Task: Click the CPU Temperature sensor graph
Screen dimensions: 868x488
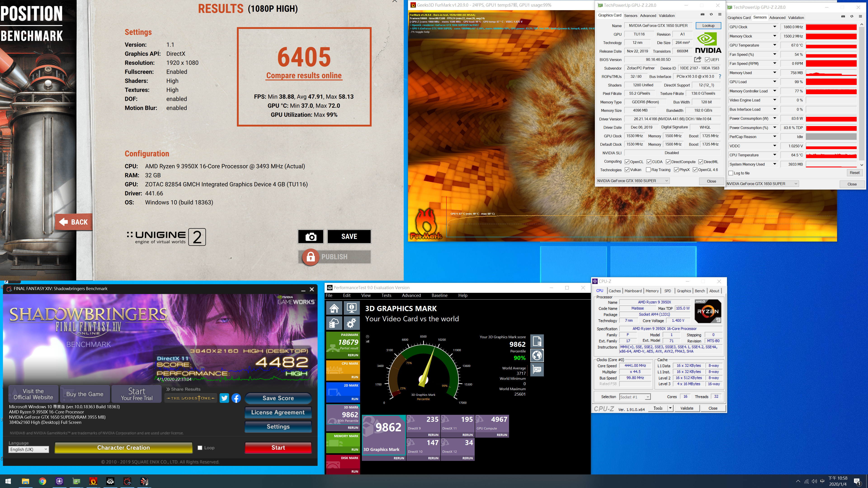Action: (x=831, y=155)
